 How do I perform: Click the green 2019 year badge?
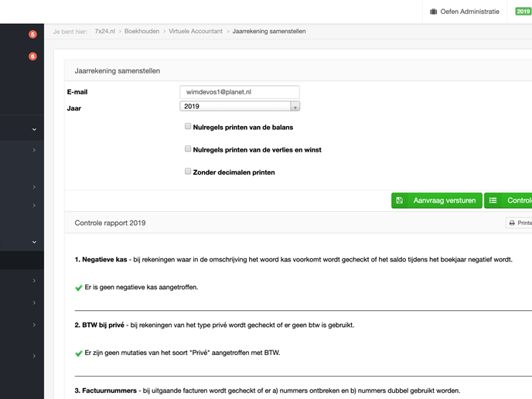point(523,11)
